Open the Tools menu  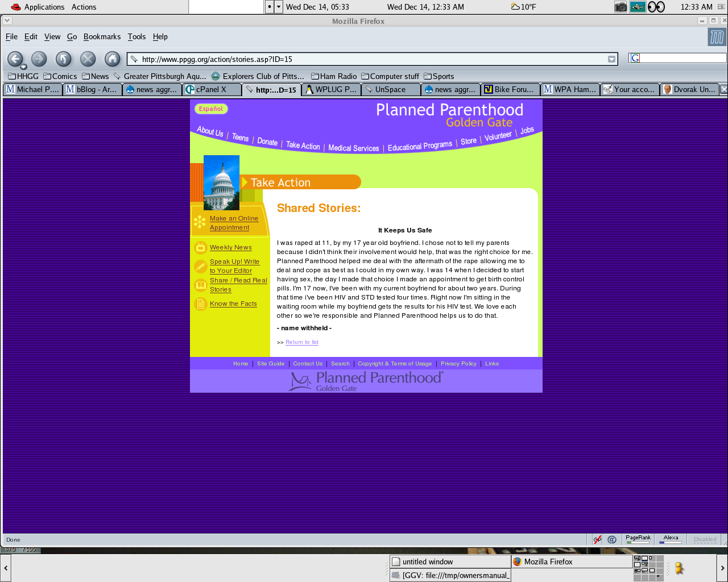point(136,36)
